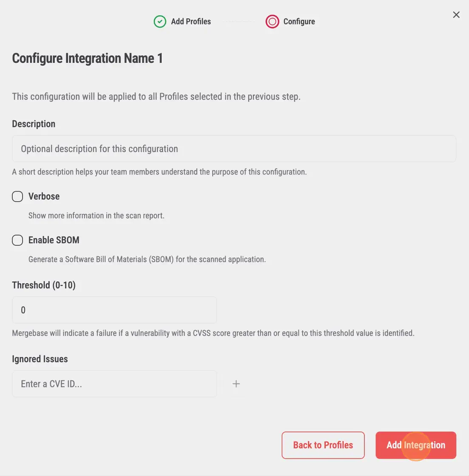Viewport: 469px width, 476px height.
Task: Focus the Enter a CVE ID field
Action: point(114,384)
